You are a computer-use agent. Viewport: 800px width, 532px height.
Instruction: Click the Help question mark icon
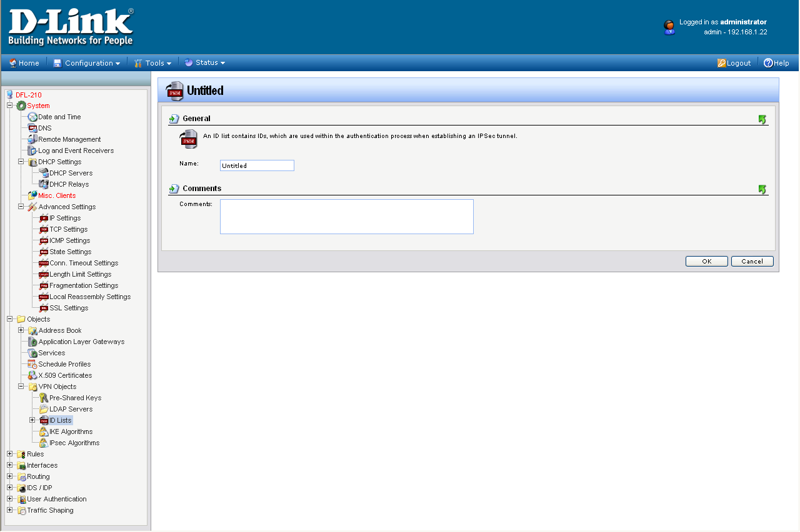point(768,62)
